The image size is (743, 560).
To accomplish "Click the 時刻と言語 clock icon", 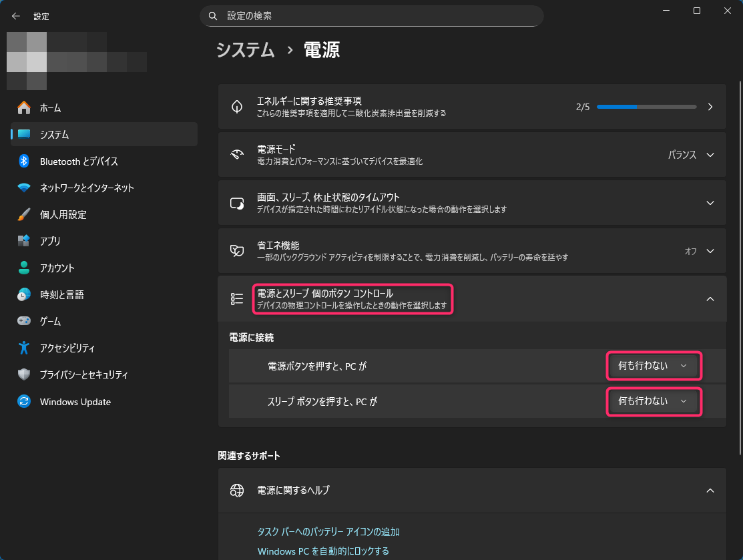I will (x=24, y=294).
